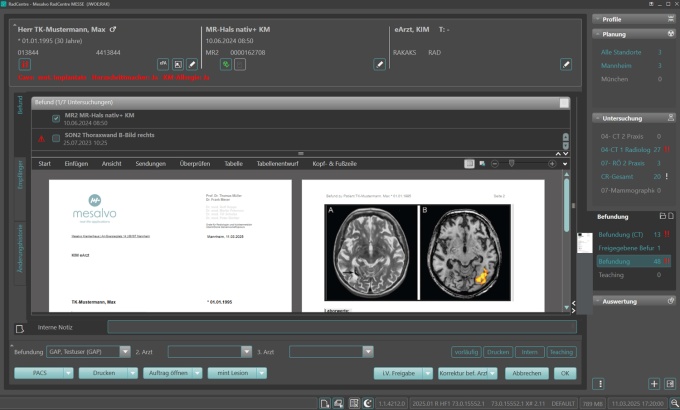Click the multi-page view icon in editor toolbar
This screenshot has height=410, width=680.
click(482, 164)
